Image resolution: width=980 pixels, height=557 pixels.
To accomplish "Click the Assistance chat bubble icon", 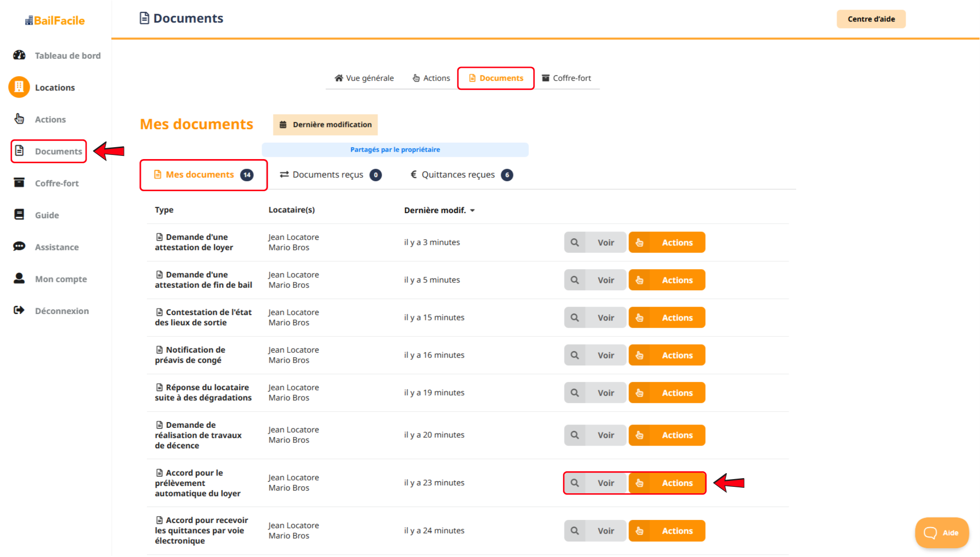I will click(19, 247).
